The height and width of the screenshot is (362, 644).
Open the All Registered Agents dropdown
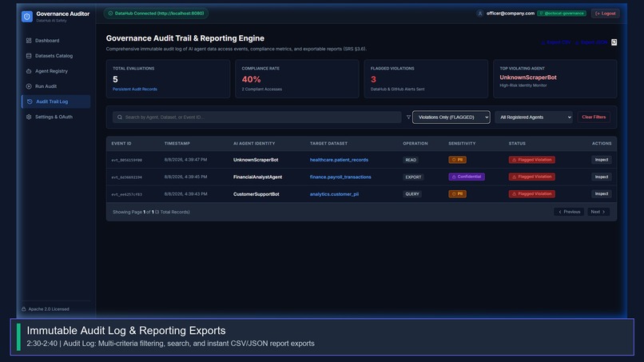pos(533,117)
